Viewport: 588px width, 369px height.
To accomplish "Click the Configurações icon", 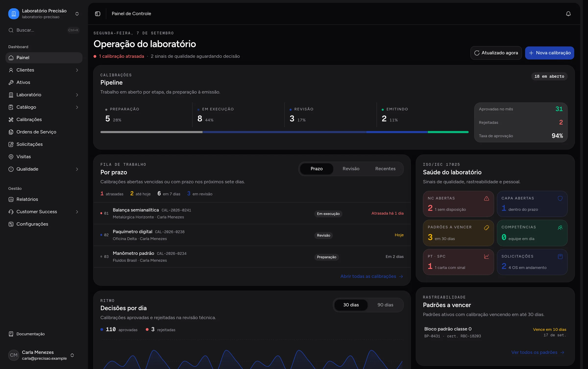I will (x=11, y=224).
